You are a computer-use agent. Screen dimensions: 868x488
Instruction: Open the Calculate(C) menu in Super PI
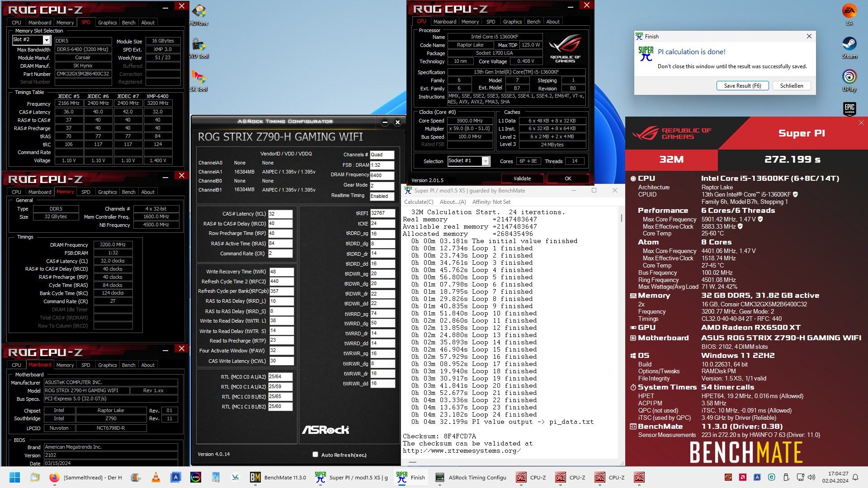418,202
